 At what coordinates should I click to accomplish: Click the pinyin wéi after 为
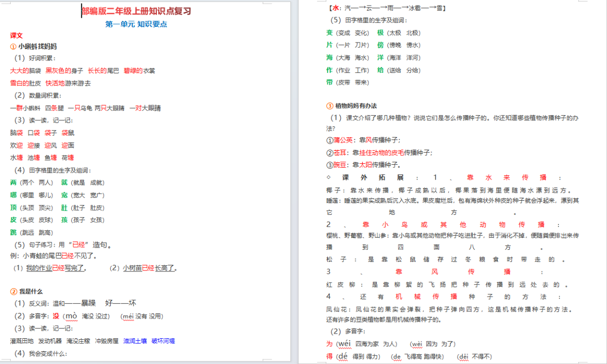tap(344, 344)
